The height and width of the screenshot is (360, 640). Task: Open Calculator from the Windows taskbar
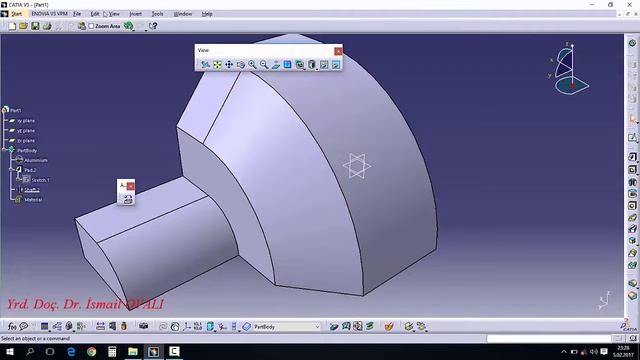(x=112, y=351)
